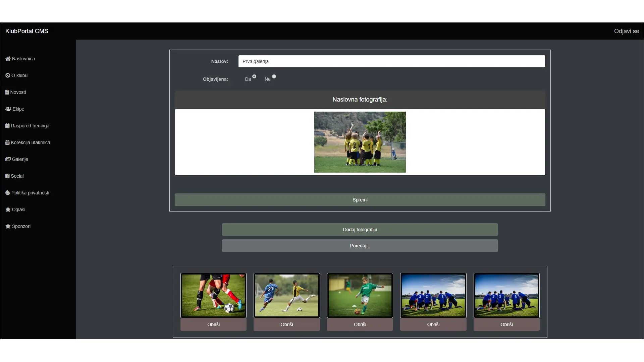Viewport: 644px width, 362px height.
Task: Click Obriši under the players' legs photo
Action: tap(213, 324)
